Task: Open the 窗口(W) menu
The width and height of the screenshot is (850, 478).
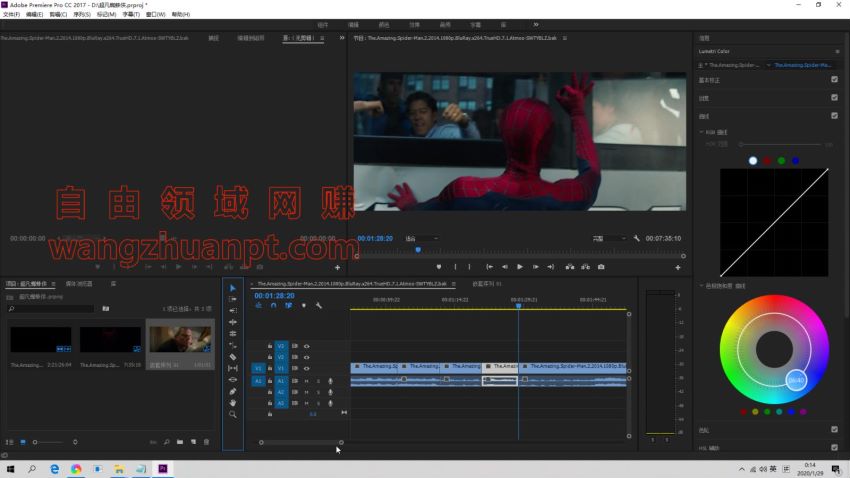Action: coord(156,14)
